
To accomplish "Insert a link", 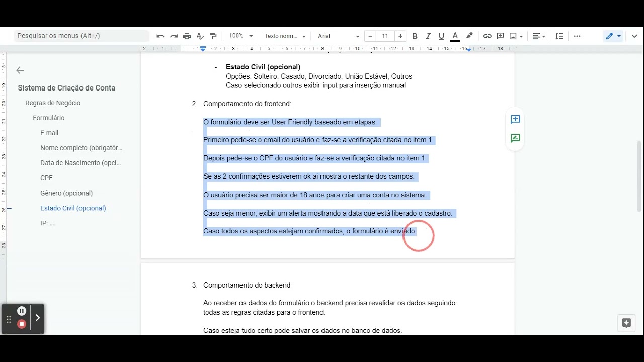I will [487, 36].
